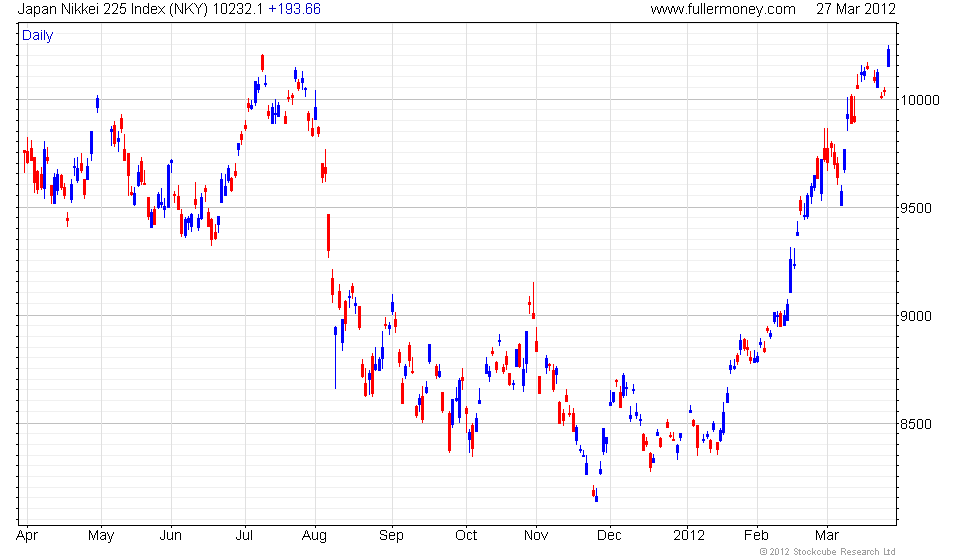Click the 'Oct' month label on the axis

pyautogui.click(x=466, y=536)
